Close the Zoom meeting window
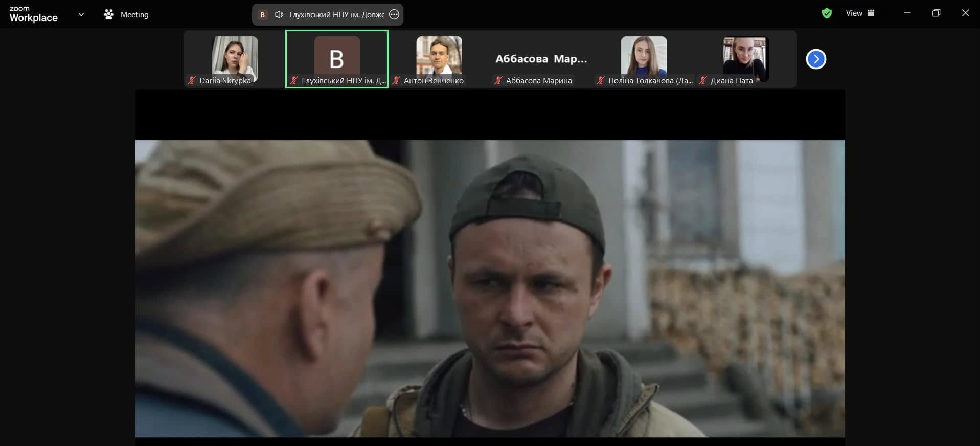980x446 pixels. click(965, 13)
